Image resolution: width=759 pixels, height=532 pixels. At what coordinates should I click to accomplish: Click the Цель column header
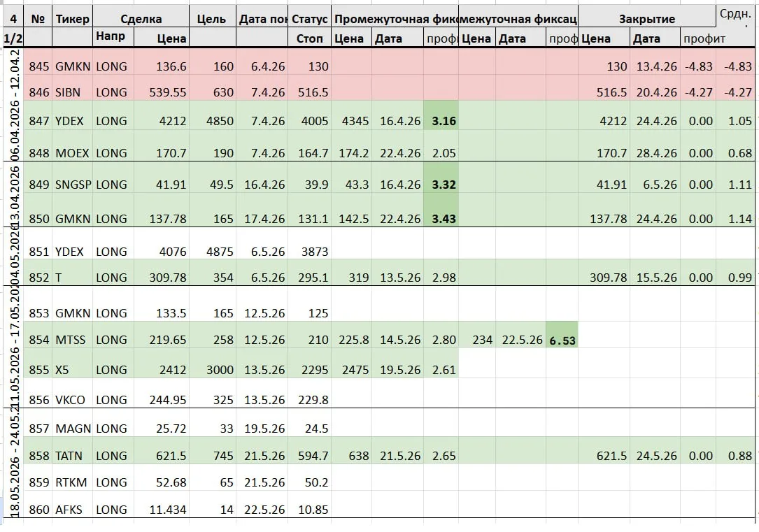213,19
